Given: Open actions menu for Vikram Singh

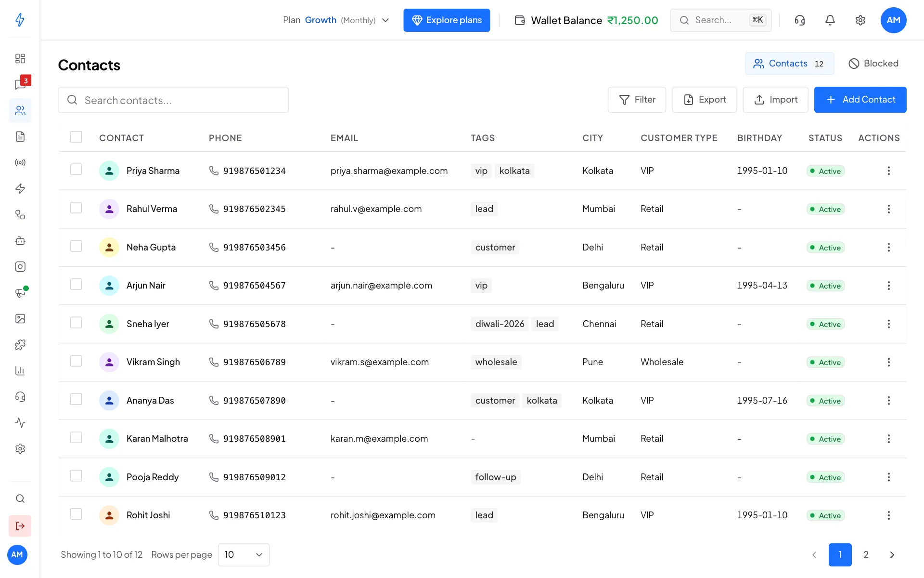Looking at the screenshot, I should coord(888,362).
